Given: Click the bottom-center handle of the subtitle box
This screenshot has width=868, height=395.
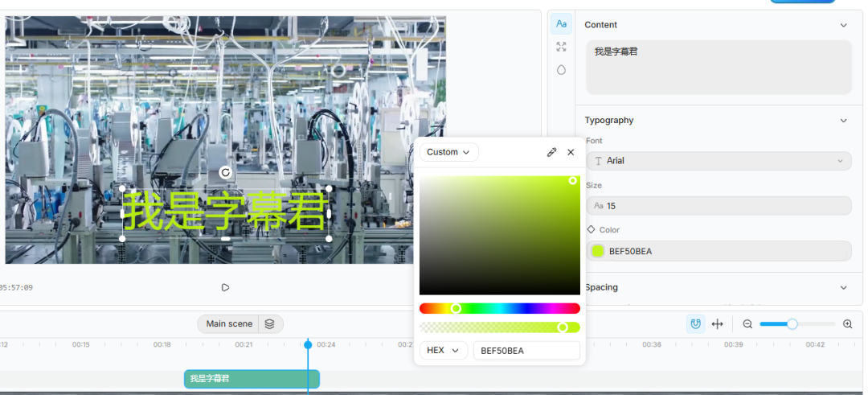Looking at the screenshot, I should click(225, 239).
